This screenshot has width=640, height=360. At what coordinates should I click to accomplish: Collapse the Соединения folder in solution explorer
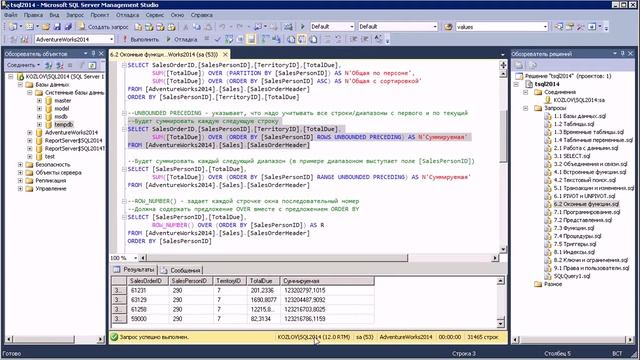526,92
